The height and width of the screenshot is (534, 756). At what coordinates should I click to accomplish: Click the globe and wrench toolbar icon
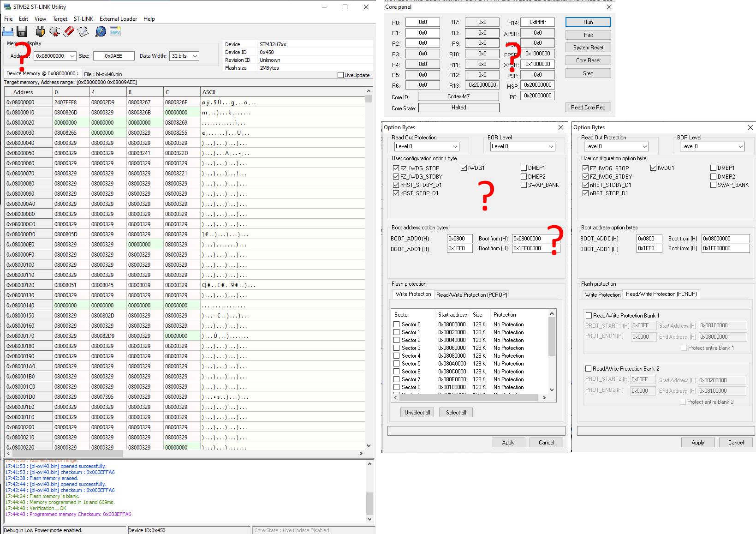(101, 31)
